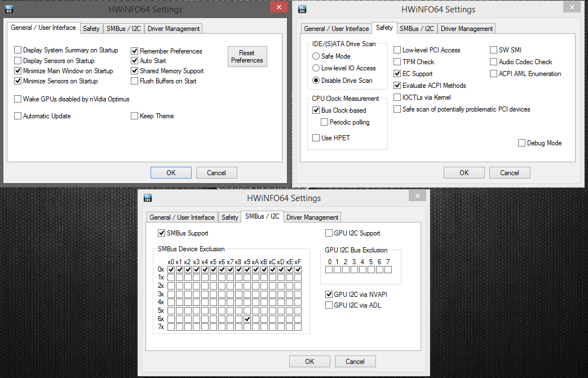Viewport: 588px width, 378px height.
Task: Enable Display System Summary on Startup
Action: tap(66, 50)
